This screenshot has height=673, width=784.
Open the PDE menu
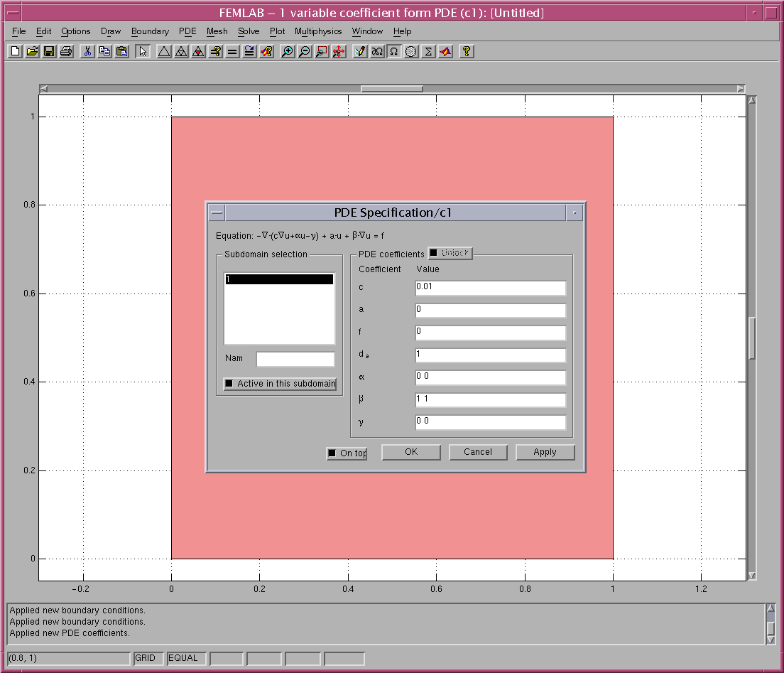[x=187, y=31]
